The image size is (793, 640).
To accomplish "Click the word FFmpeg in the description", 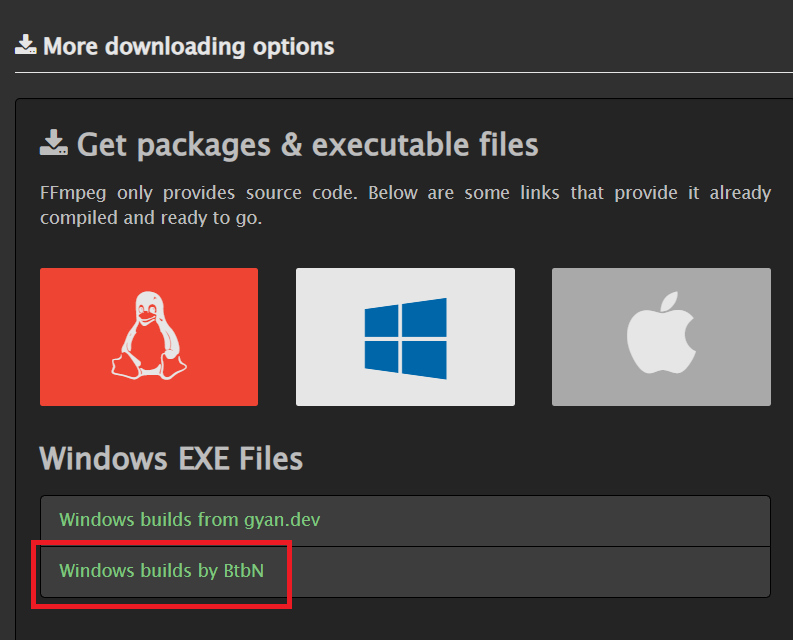I will [x=73, y=193].
